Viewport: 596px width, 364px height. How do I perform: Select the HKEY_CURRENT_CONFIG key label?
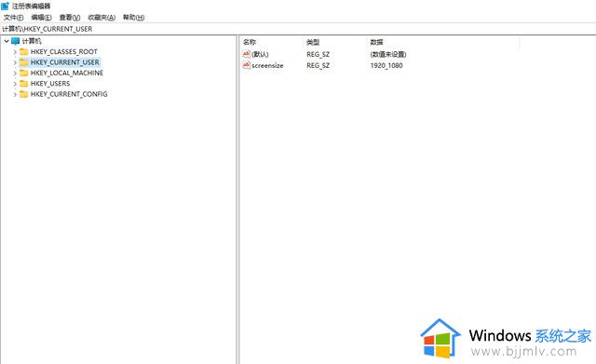(69, 94)
